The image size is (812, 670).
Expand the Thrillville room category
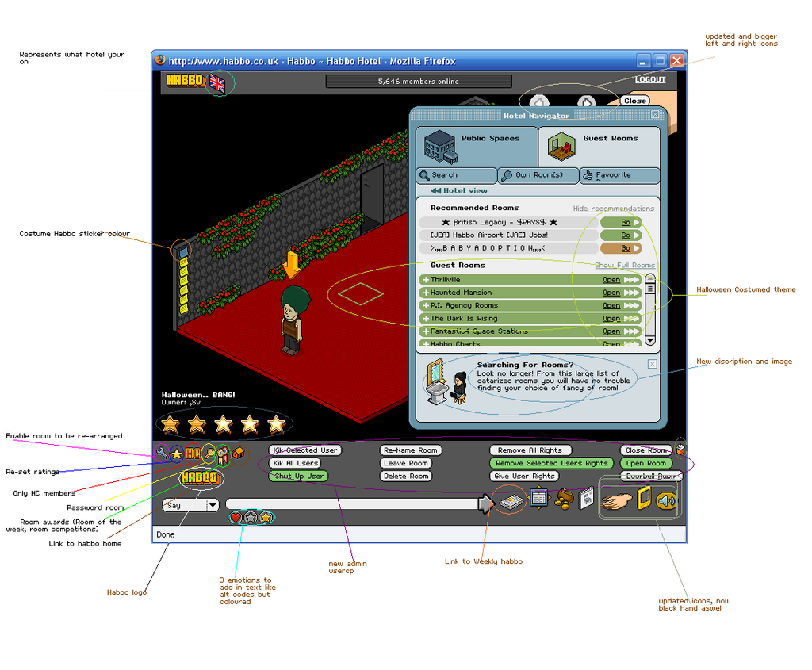pos(426,280)
